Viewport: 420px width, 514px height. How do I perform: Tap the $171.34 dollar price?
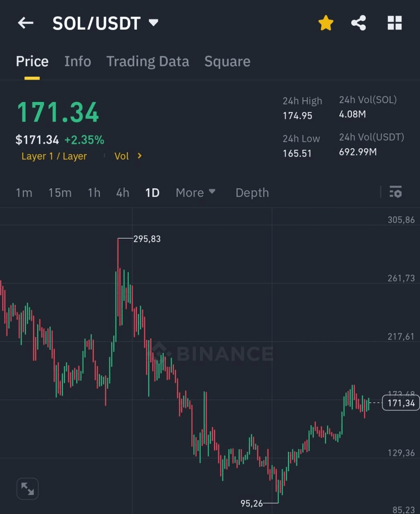click(37, 140)
